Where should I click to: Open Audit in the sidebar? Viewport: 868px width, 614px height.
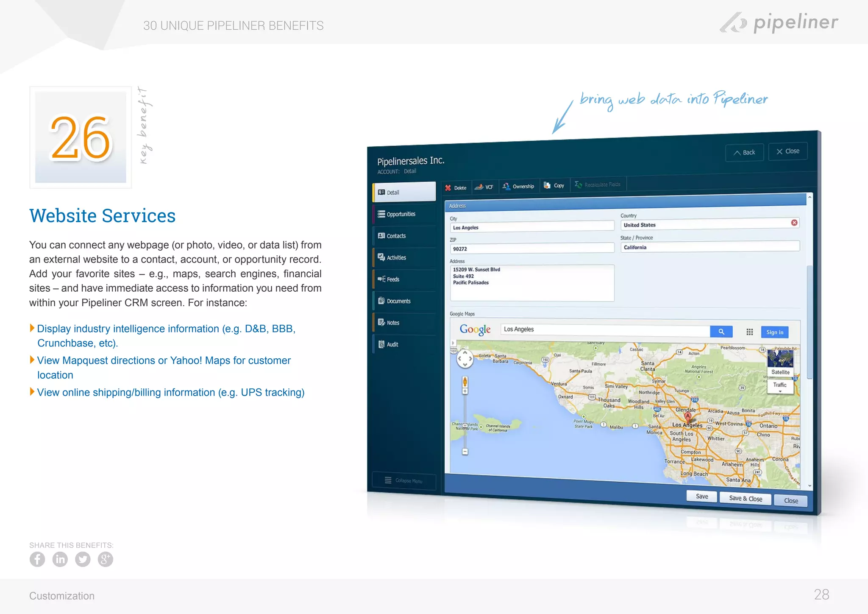pos(404,344)
